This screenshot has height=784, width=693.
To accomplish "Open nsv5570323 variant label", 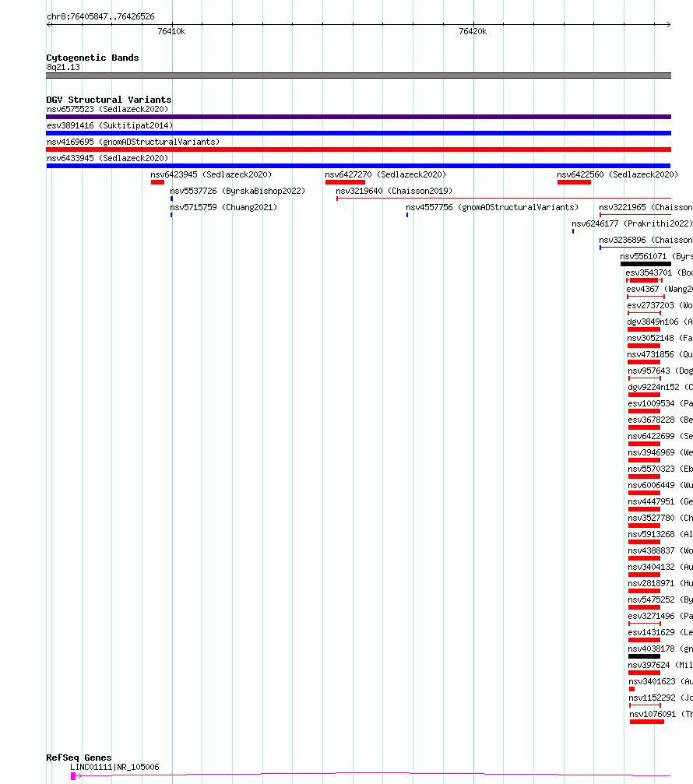I will 660,469.
